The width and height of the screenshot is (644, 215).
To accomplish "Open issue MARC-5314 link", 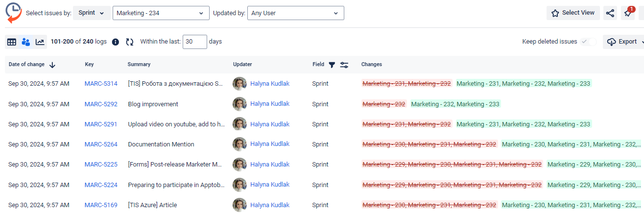I will point(101,84).
